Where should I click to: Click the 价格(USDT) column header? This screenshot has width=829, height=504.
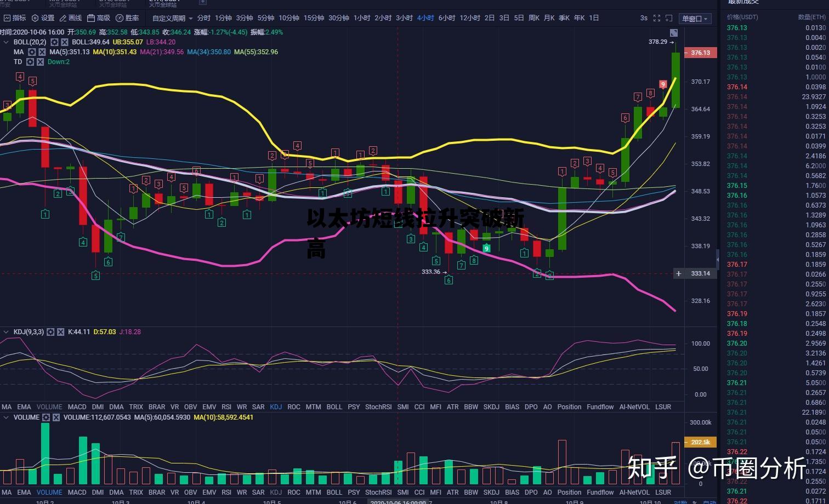[x=742, y=17]
